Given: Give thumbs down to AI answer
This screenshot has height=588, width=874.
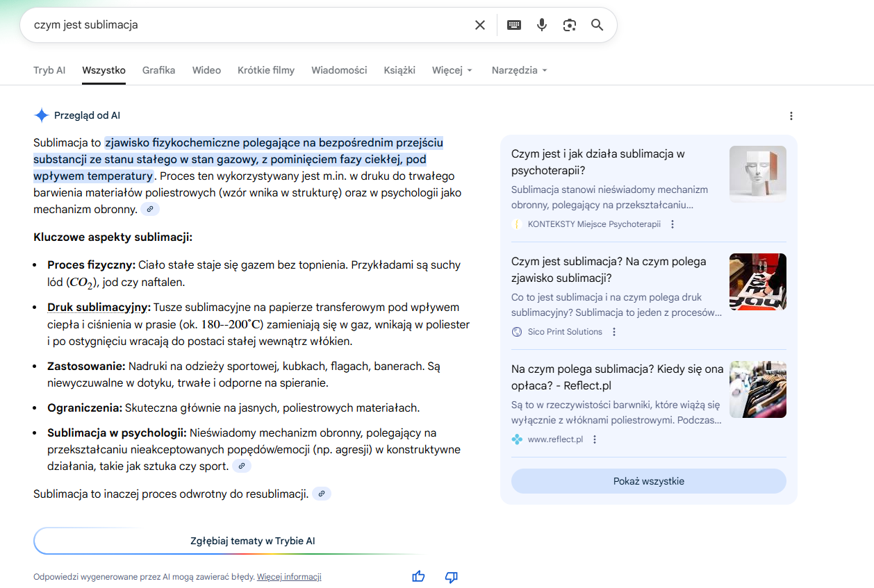Looking at the screenshot, I should point(452,576).
